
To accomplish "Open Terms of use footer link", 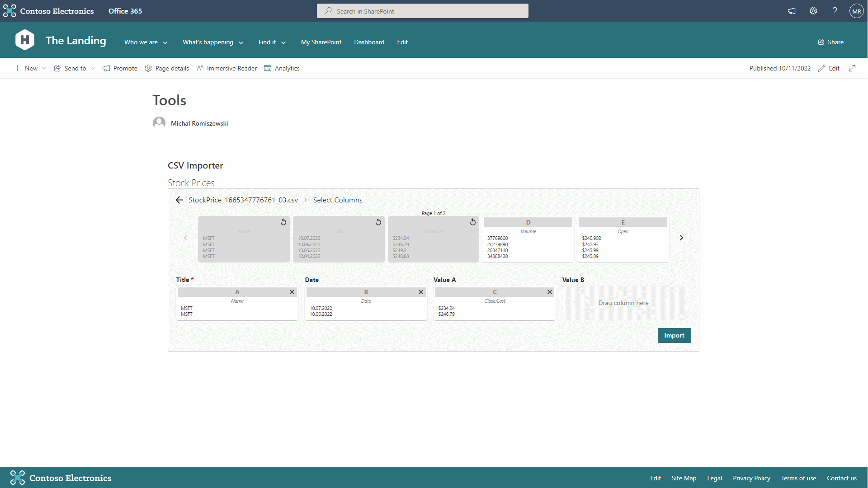I will point(798,478).
